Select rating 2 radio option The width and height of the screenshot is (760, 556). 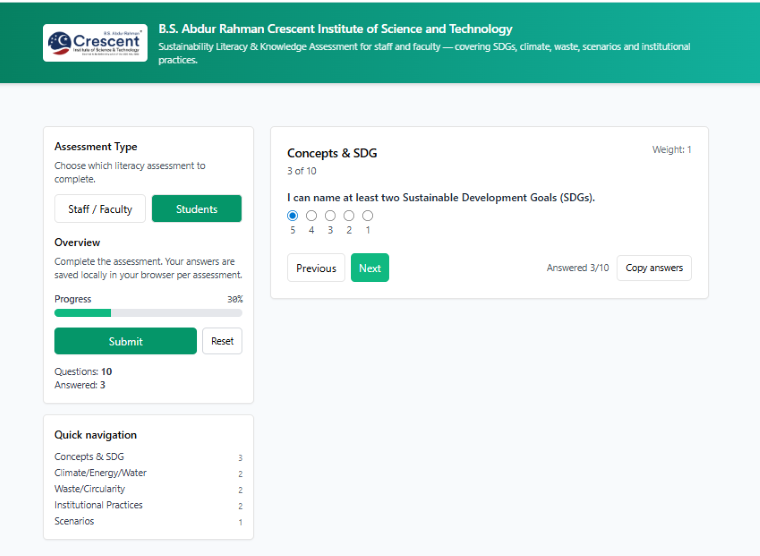[x=349, y=215]
